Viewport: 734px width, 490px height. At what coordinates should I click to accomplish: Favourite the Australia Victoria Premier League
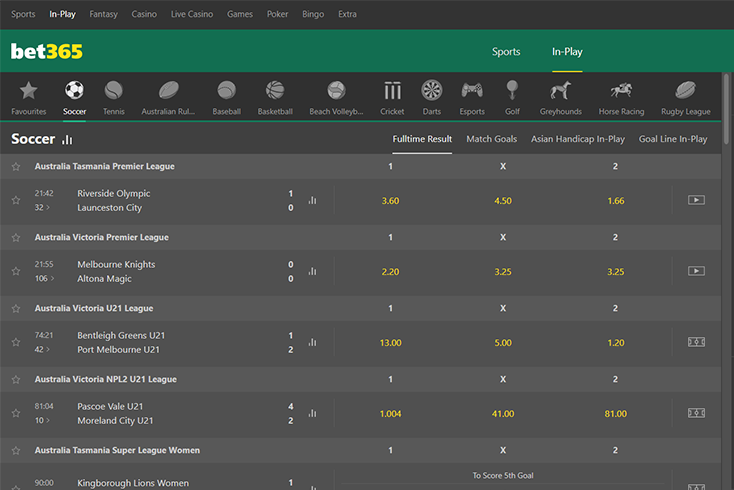pos(16,238)
